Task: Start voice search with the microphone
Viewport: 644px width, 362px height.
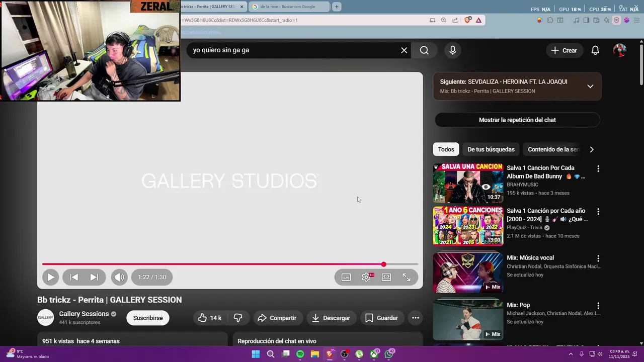Action: click(x=453, y=50)
